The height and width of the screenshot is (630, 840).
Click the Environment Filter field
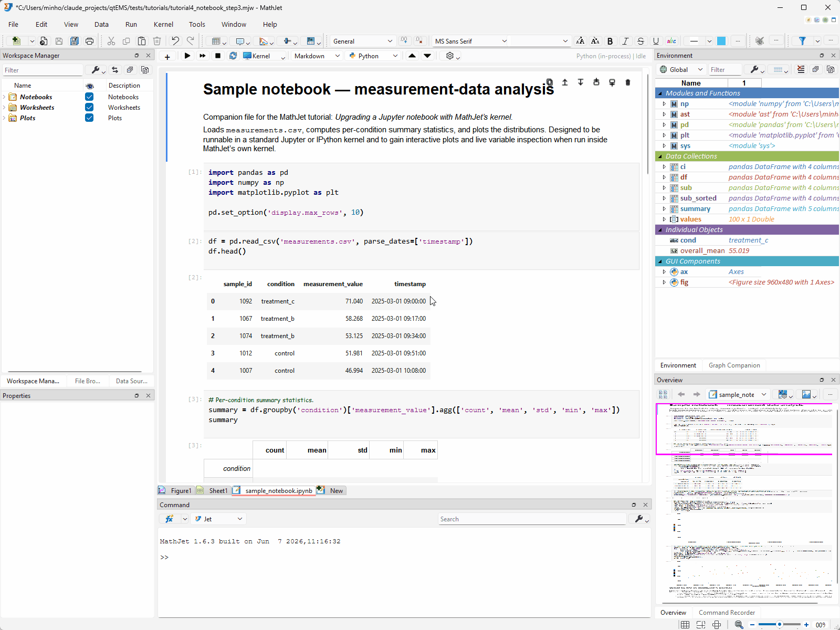click(x=726, y=69)
